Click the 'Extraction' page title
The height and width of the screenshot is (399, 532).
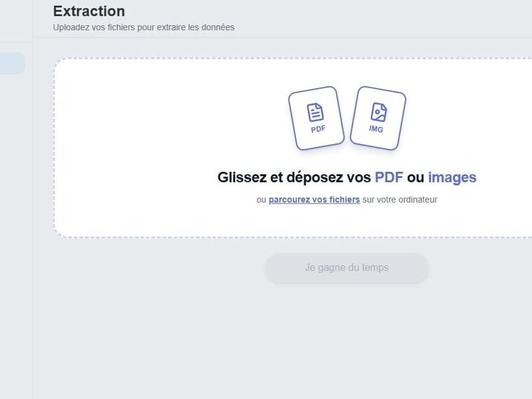pos(89,11)
